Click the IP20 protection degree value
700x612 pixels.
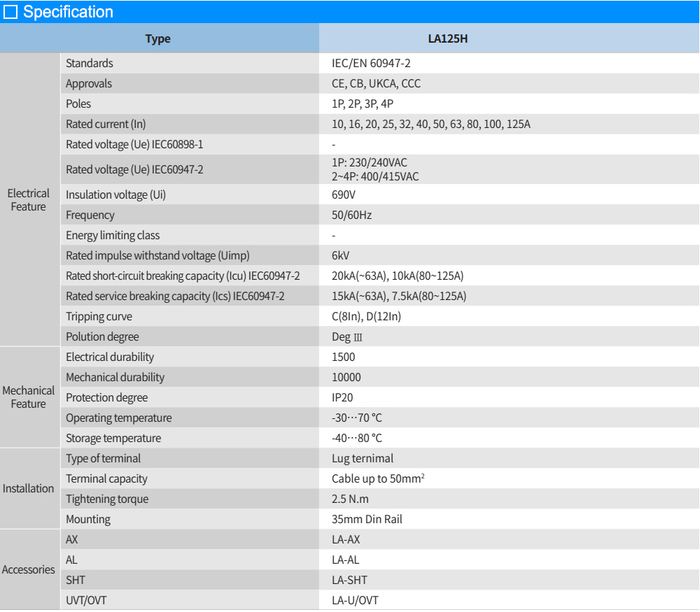342,397
